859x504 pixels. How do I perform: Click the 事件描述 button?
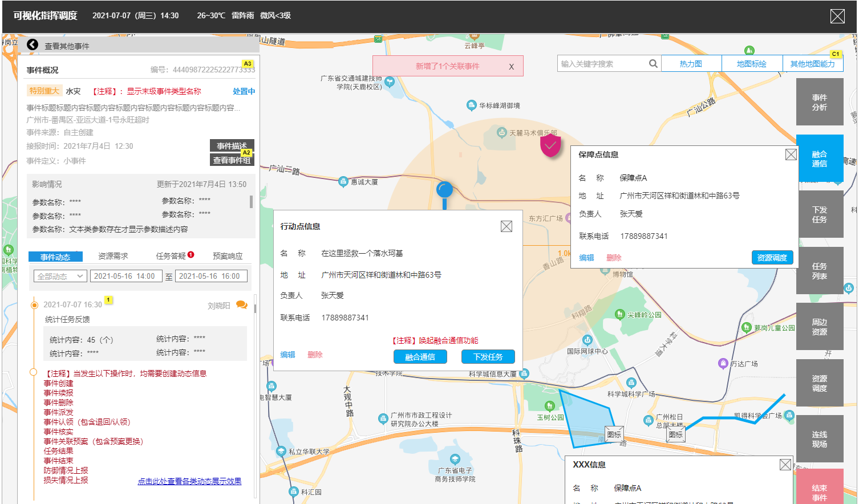pos(232,146)
